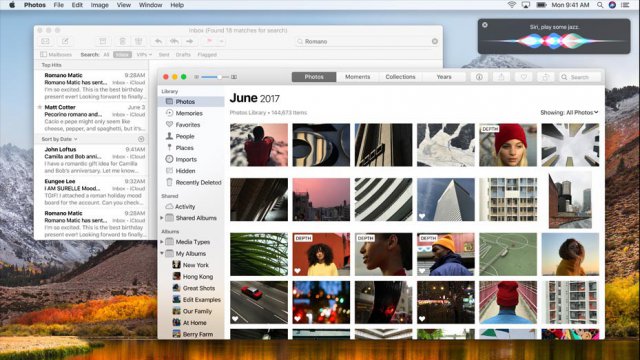Click the Photos search field

point(580,77)
